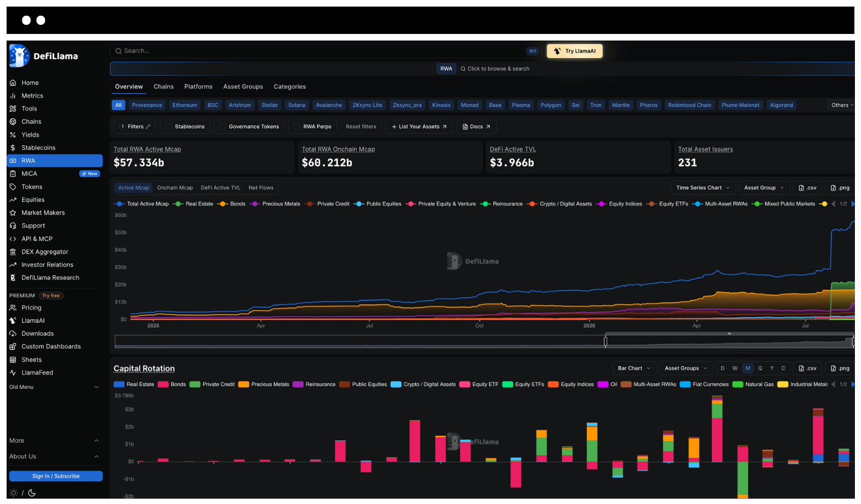Toggle Public Equities series in time chart legend
861x504 pixels.
377,204
